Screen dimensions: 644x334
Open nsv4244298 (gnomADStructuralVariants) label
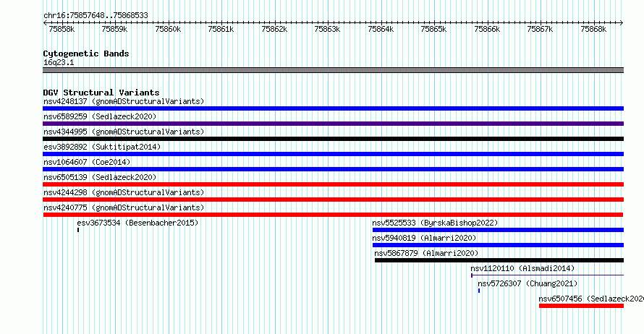[x=124, y=192]
